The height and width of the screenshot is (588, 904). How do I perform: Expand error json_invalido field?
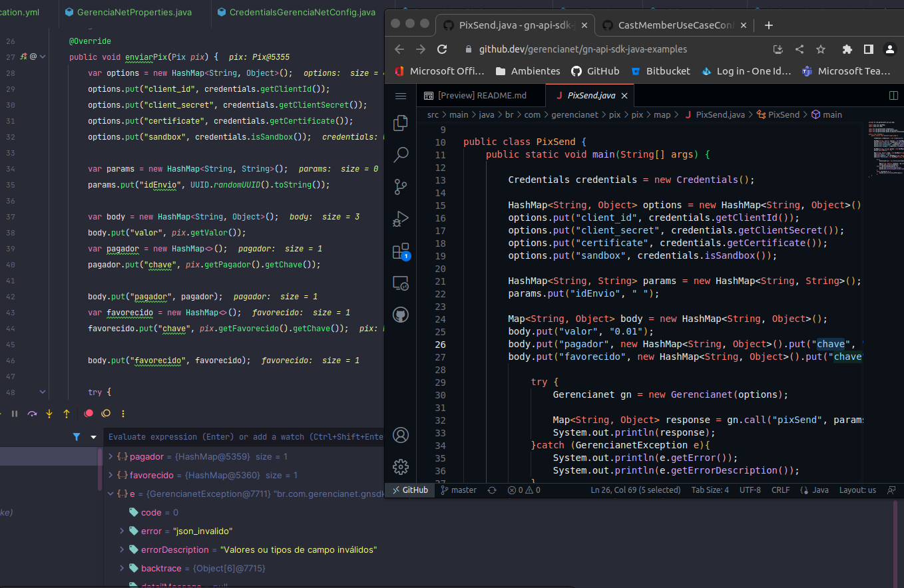point(122,531)
